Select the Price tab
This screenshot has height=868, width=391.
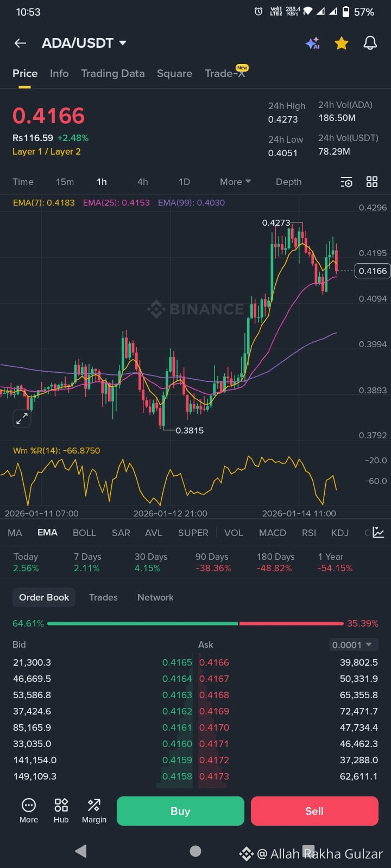pos(25,73)
